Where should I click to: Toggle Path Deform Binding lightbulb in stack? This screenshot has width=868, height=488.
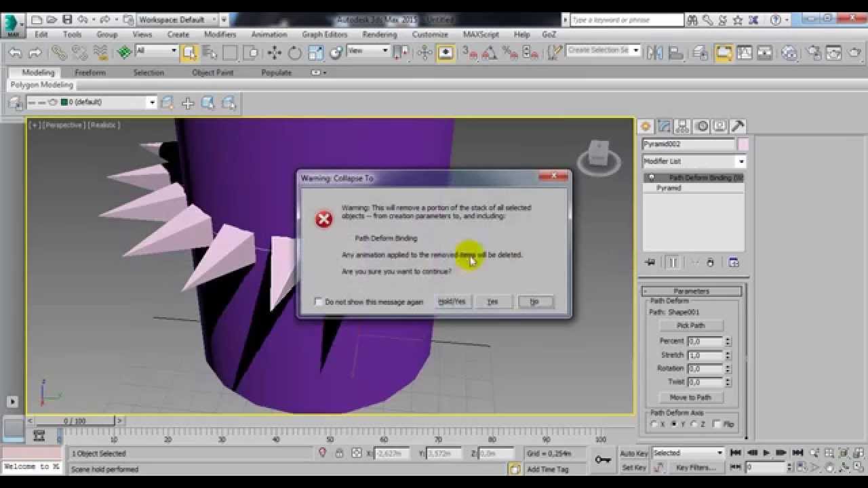click(x=652, y=178)
